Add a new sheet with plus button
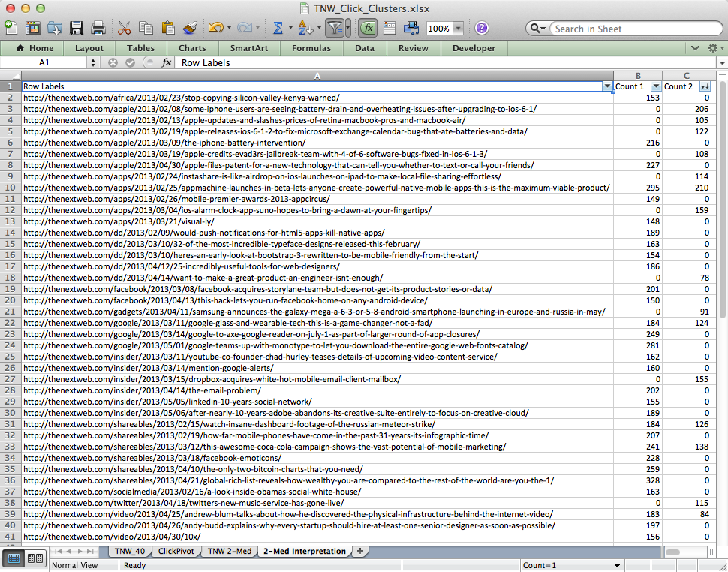 pyautogui.click(x=360, y=551)
